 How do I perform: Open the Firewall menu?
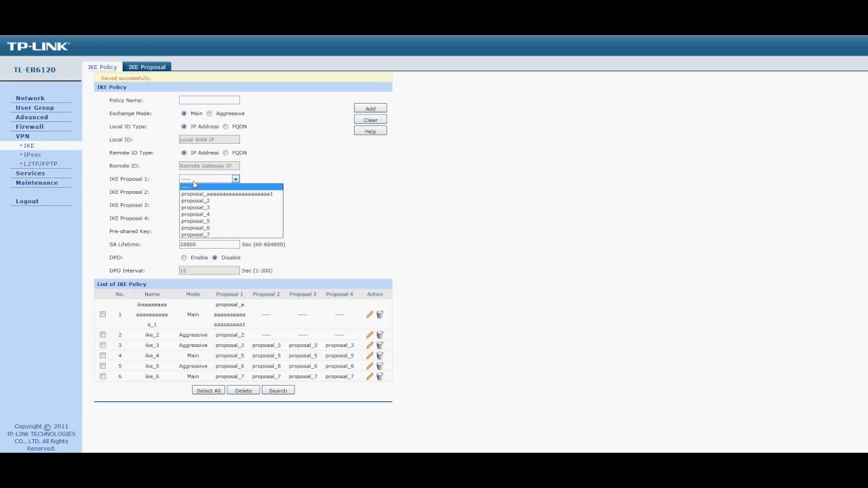click(x=30, y=127)
